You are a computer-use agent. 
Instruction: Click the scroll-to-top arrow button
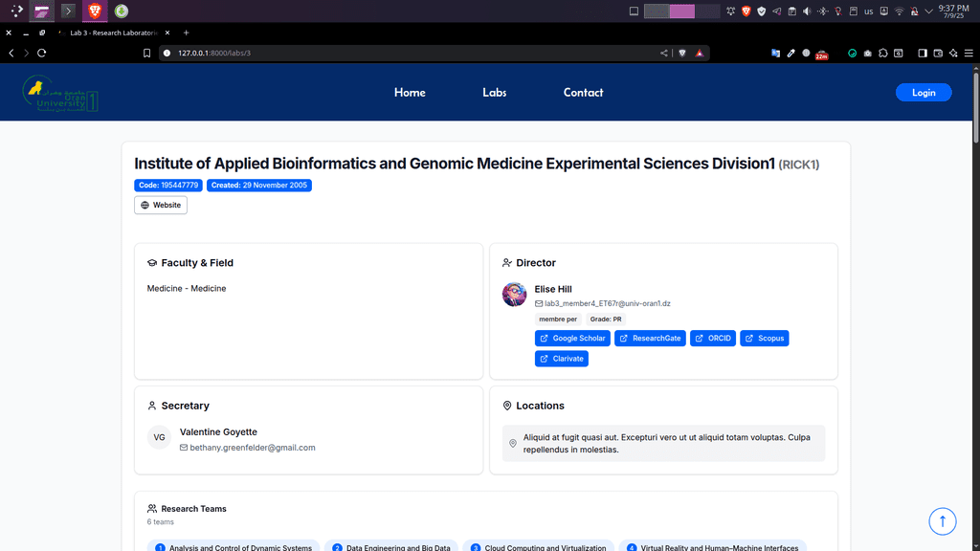(x=943, y=521)
